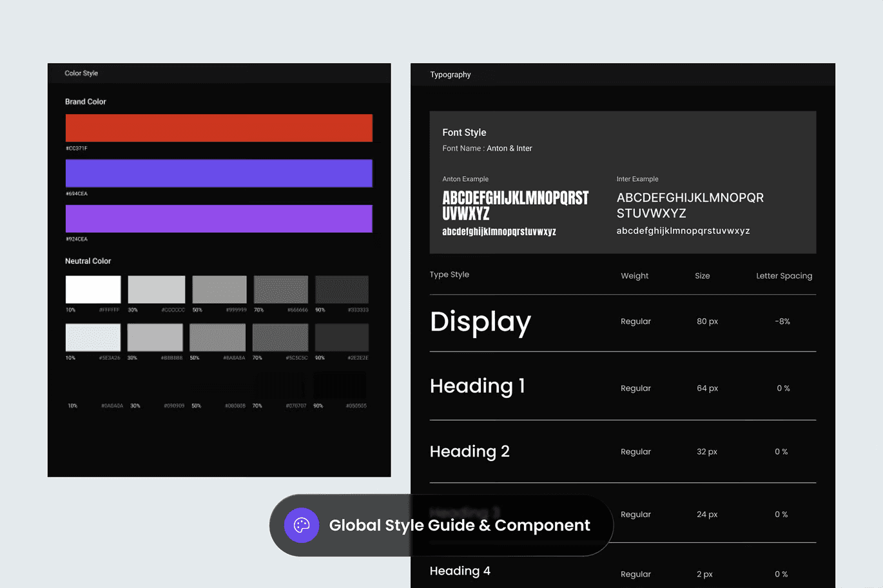Click the palette icon in the badge
The height and width of the screenshot is (588, 883).
pyautogui.click(x=302, y=526)
